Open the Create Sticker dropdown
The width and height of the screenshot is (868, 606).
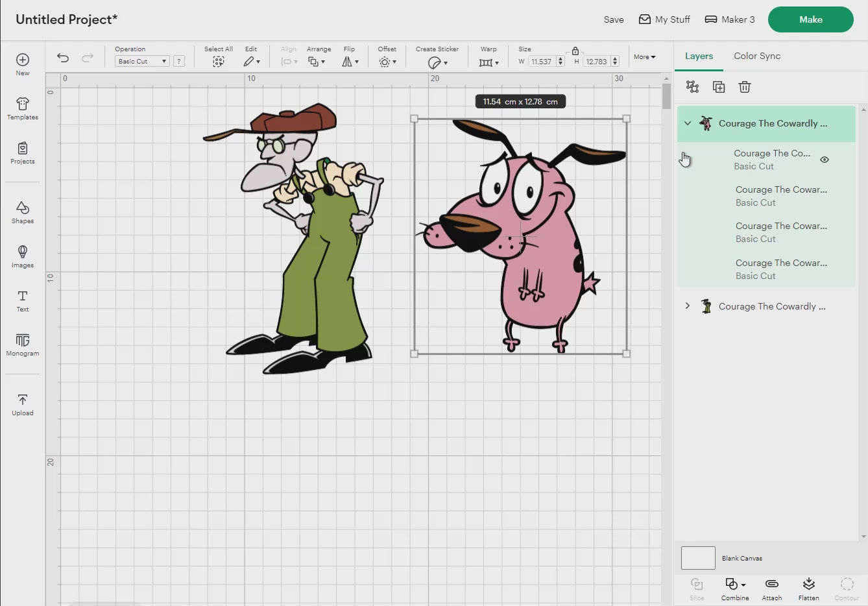point(438,62)
